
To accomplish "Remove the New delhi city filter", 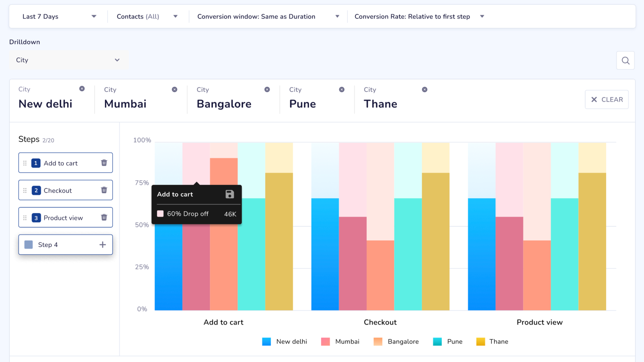I will (x=82, y=89).
